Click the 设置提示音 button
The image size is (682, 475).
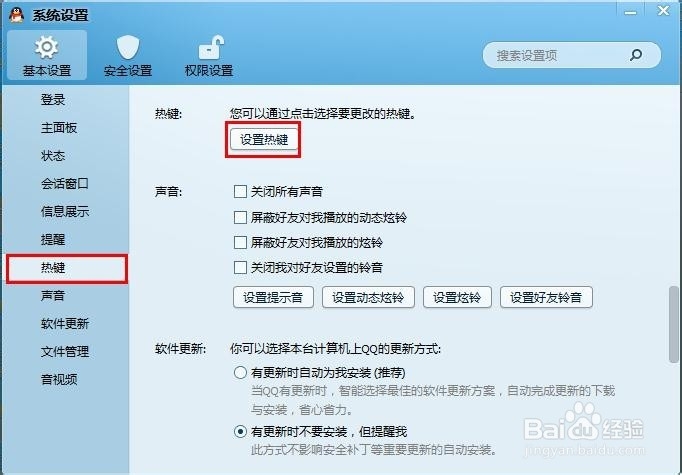[x=273, y=298]
